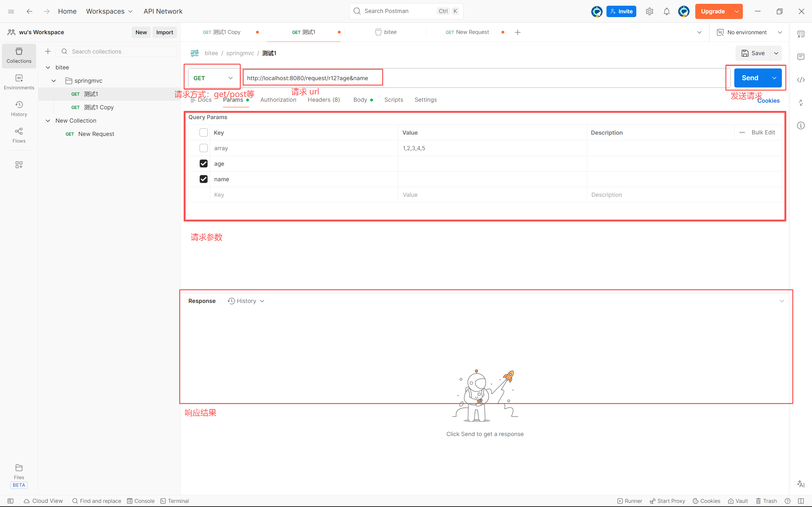
Task: Click the code snippet icon
Action: click(x=801, y=80)
